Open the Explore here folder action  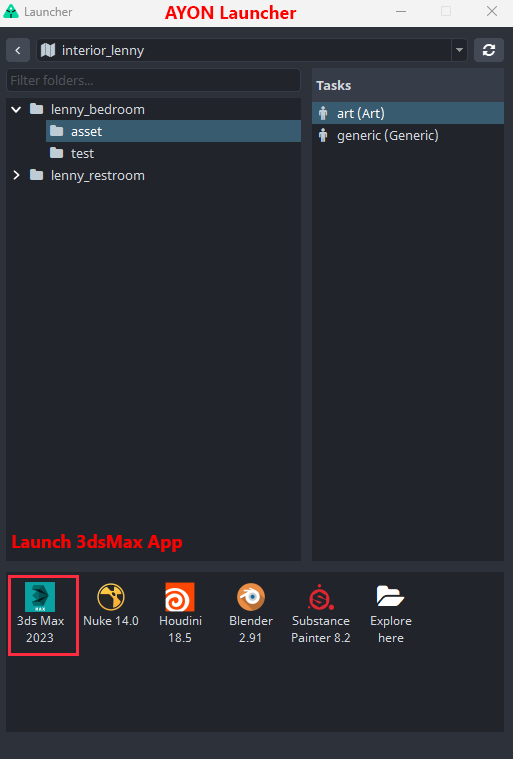[x=391, y=613]
